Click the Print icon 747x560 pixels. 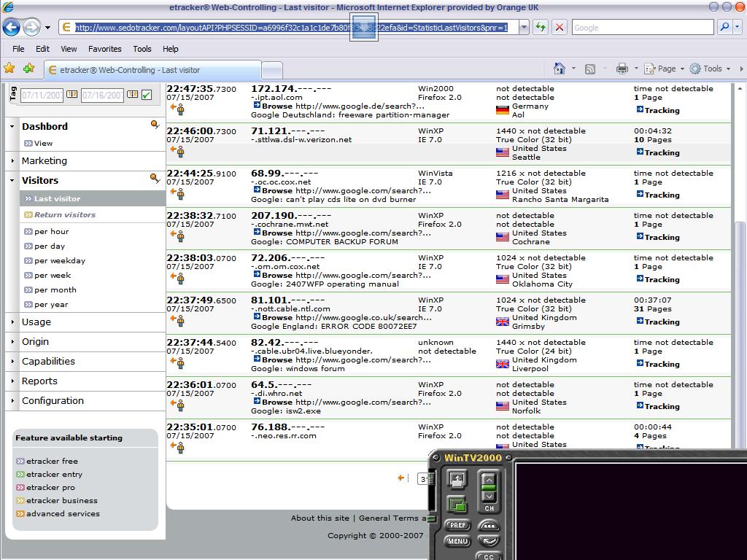622,69
